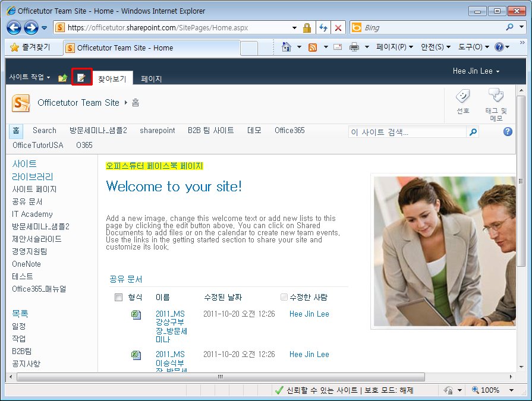Click the Refresh page icon
The width and height of the screenshot is (532, 401).
pos(323,28)
